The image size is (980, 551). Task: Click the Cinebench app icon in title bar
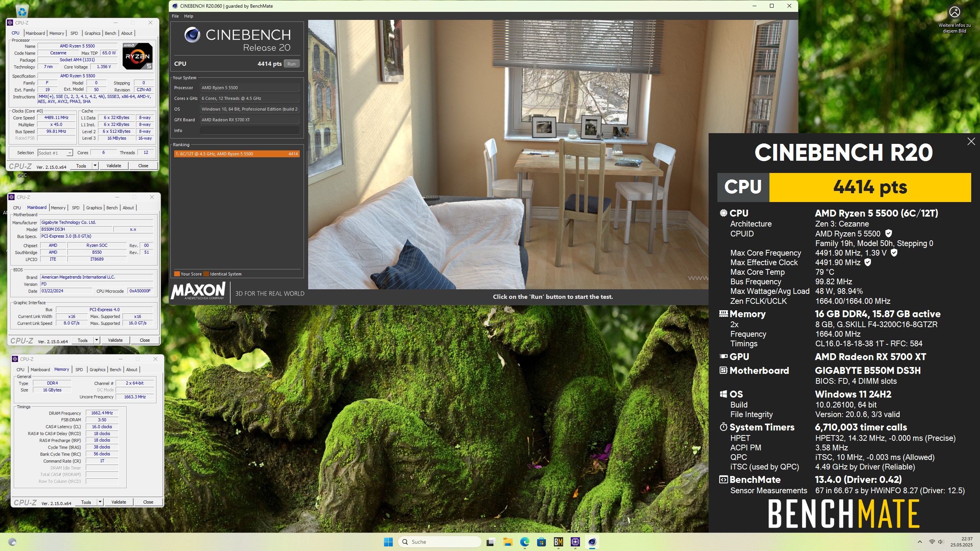click(x=175, y=6)
